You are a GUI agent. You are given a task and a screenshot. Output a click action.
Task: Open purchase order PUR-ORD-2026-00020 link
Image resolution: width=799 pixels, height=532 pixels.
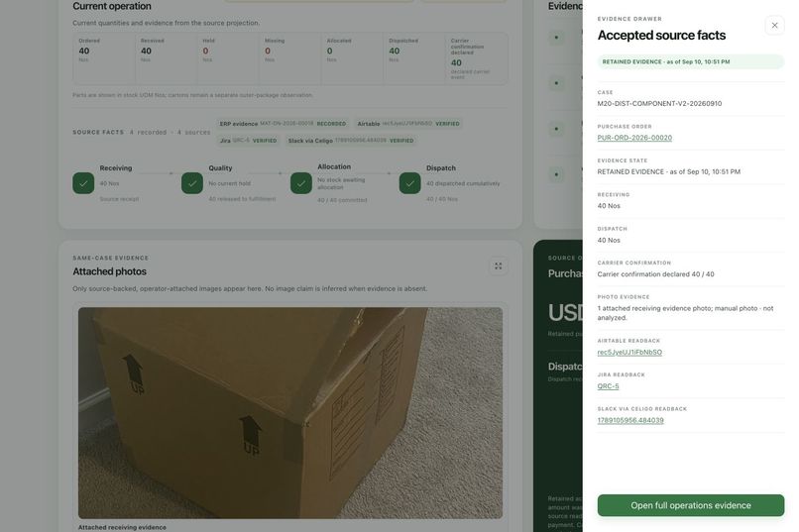pyautogui.click(x=634, y=138)
